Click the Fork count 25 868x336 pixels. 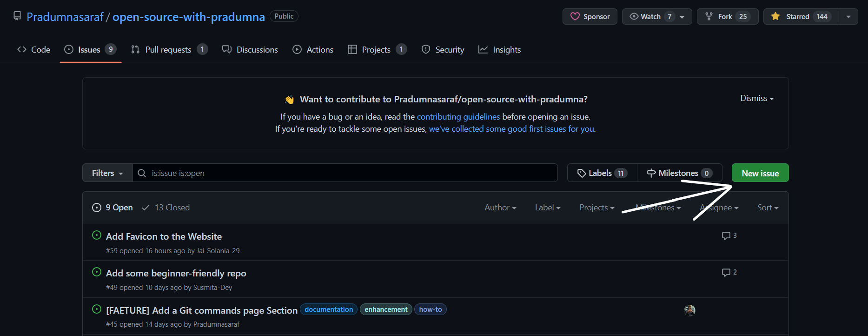click(743, 17)
